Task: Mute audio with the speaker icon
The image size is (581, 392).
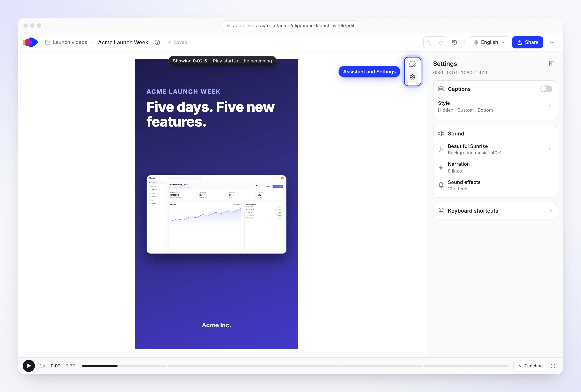Action: click(x=41, y=366)
